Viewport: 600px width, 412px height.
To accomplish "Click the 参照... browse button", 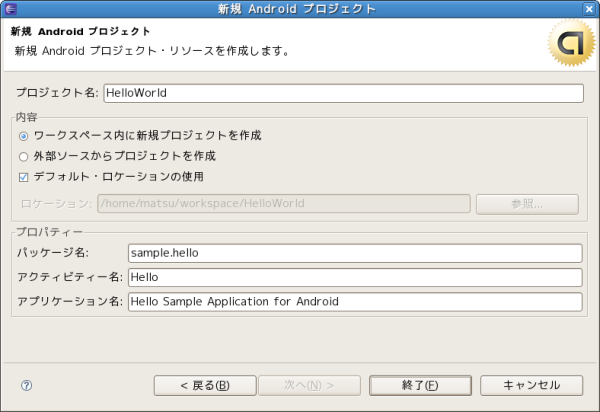I will [527, 204].
